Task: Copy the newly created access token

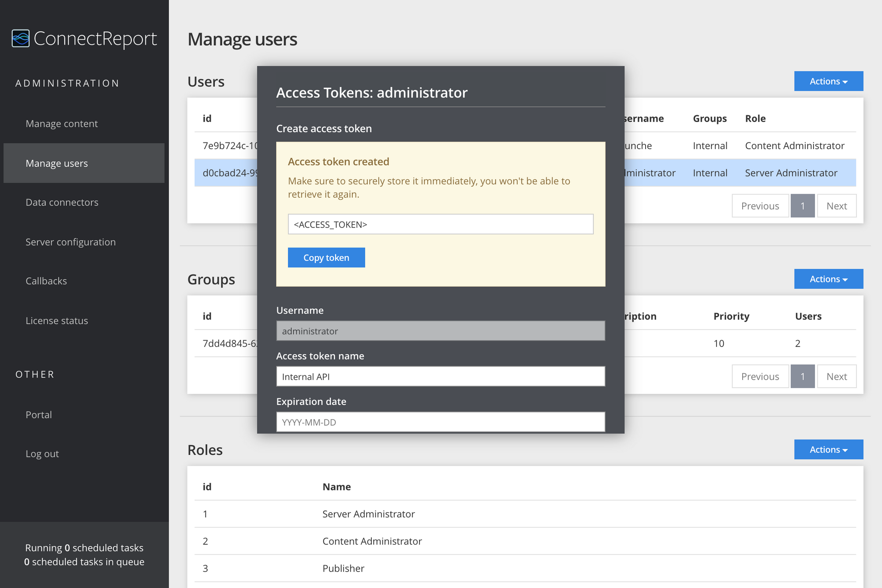Action: coord(326,257)
